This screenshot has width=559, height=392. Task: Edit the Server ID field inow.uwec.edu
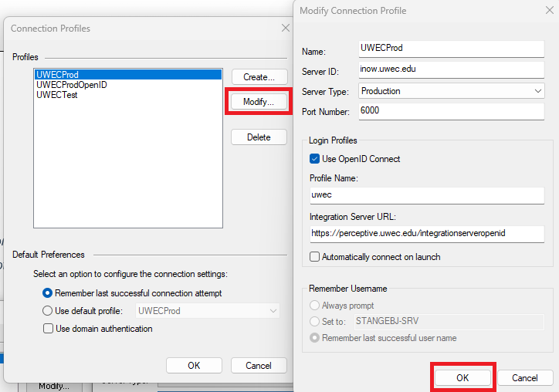(x=452, y=69)
